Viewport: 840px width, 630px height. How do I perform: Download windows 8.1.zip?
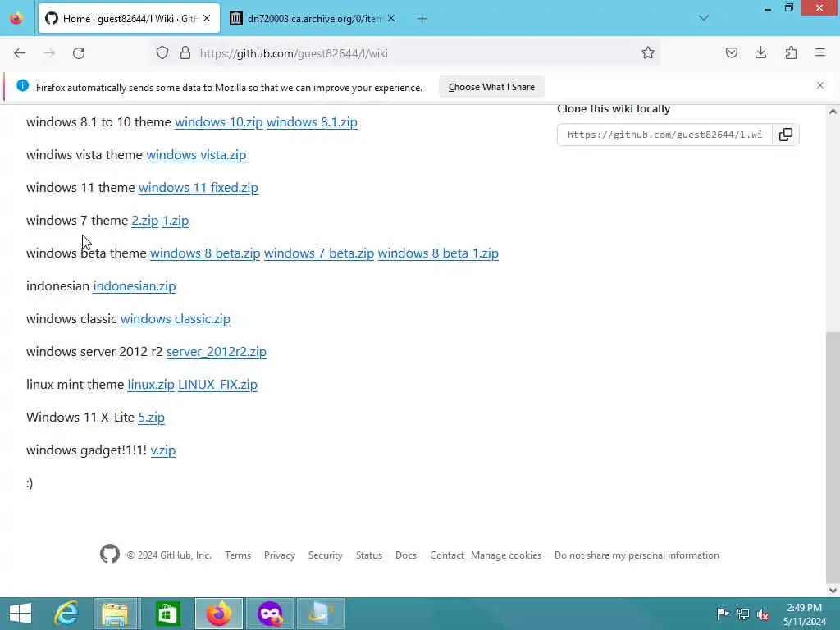(312, 122)
